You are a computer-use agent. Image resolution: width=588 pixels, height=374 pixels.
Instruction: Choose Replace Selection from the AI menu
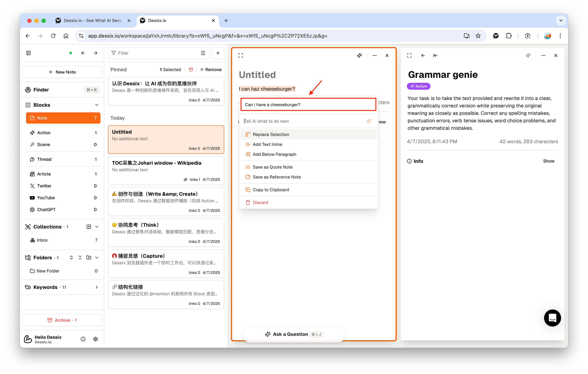click(x=271, y=134)
